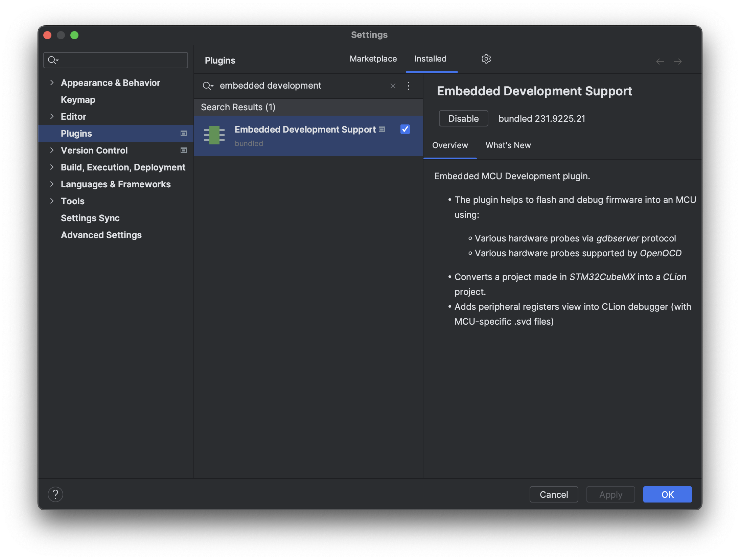Image resolution: width=740 pixels, height=560 pixels.
Task: Expand the Languages & Frameworks section
Action: [x=52, y=184]
